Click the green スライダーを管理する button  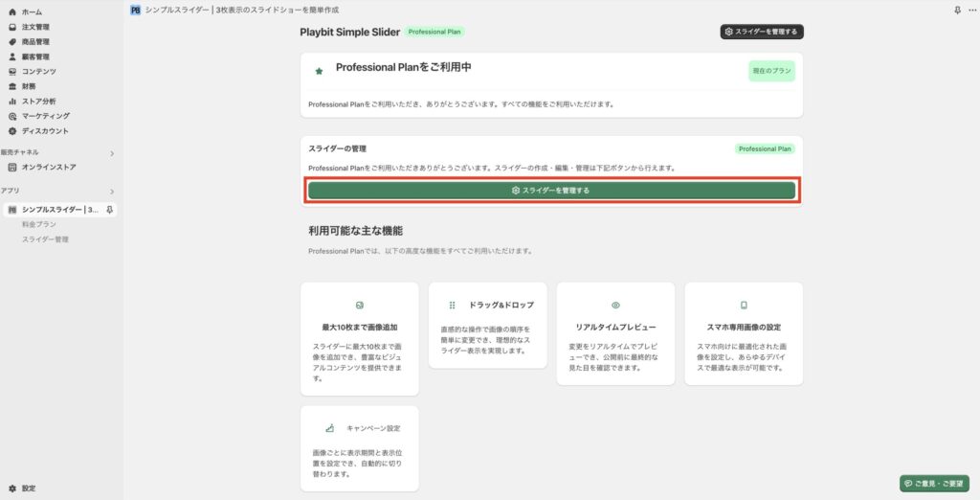pos(551,191)
